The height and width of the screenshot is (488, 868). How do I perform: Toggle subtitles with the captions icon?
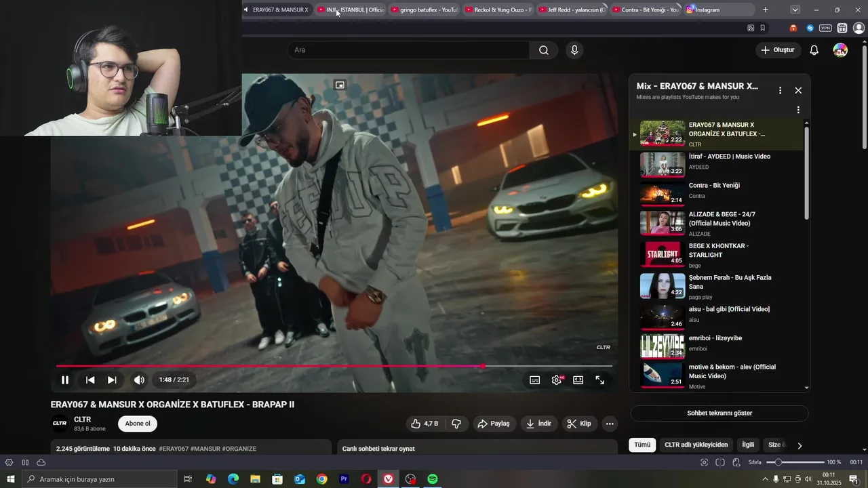[535, 380]
